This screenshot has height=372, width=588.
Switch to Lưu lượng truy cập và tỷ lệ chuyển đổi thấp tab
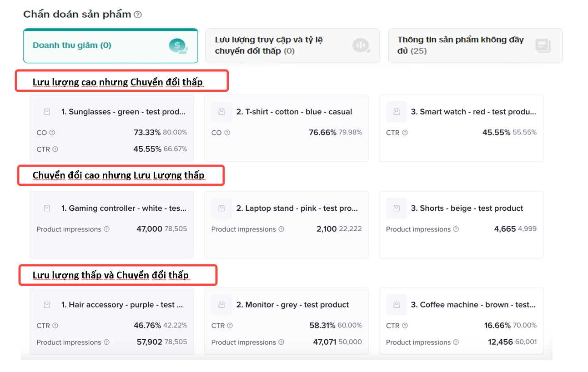click(x=292, y=45)
